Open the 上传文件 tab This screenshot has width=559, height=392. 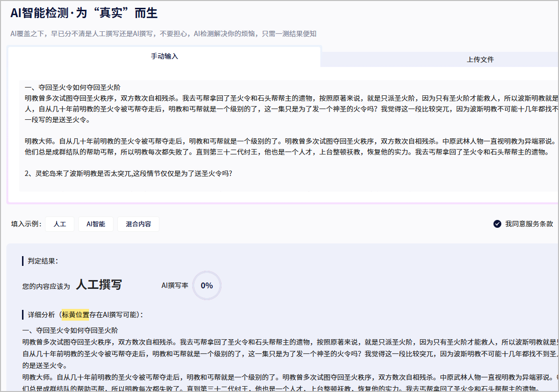click(x=480, y=60)
